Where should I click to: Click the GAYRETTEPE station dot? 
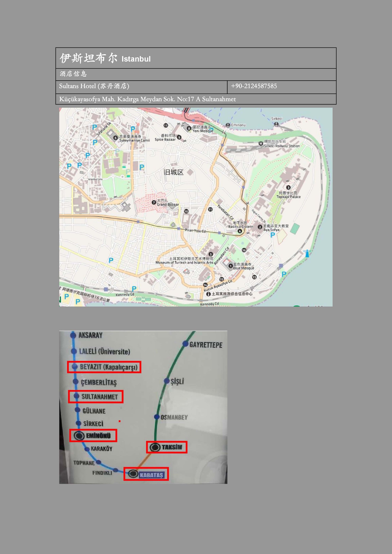click(185, 344)
